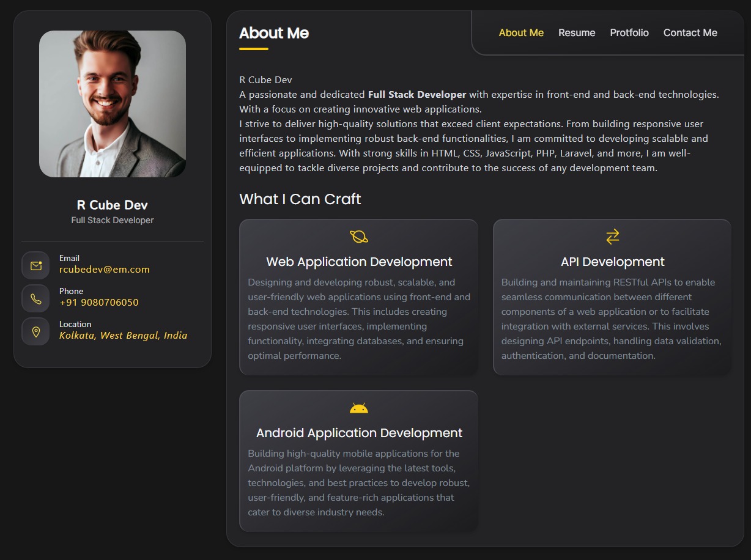
Task: Click the API Development card
Action: click(612, 297)
